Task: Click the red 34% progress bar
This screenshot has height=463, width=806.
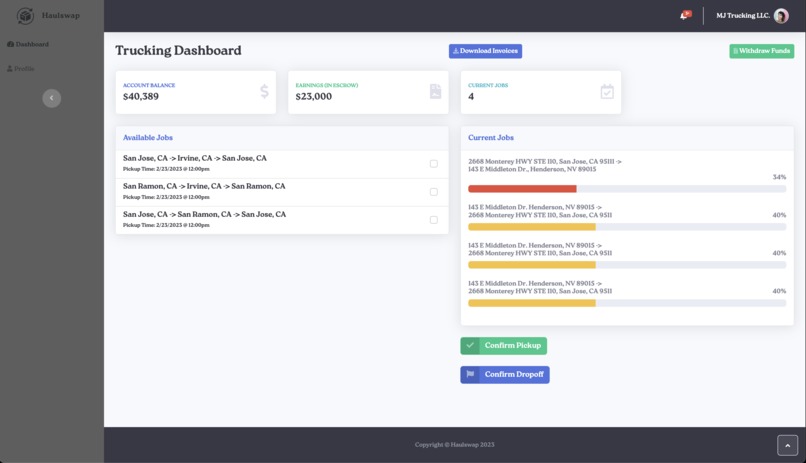Action: tap(522, 189)
